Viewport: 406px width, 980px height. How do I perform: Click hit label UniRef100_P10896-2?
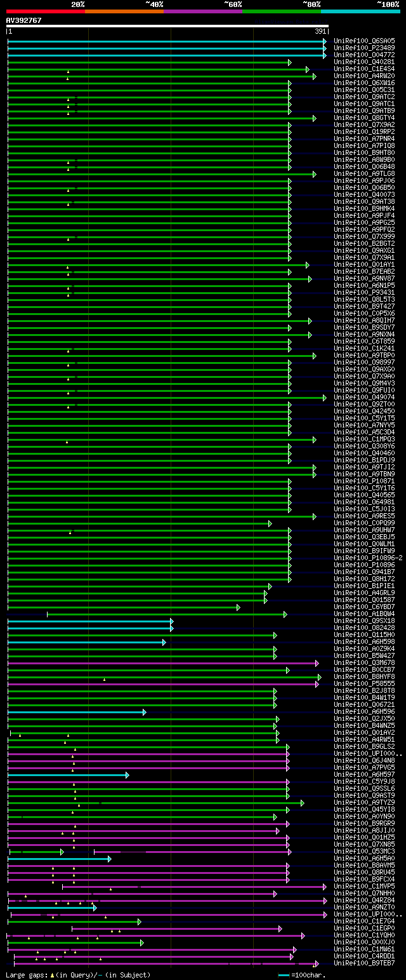tap(368, 558)
